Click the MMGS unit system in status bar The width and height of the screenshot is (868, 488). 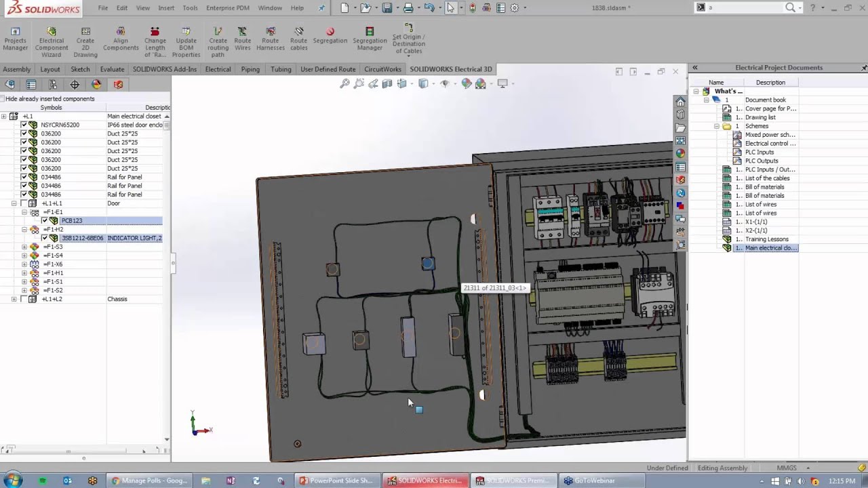[x=787, y=468]
